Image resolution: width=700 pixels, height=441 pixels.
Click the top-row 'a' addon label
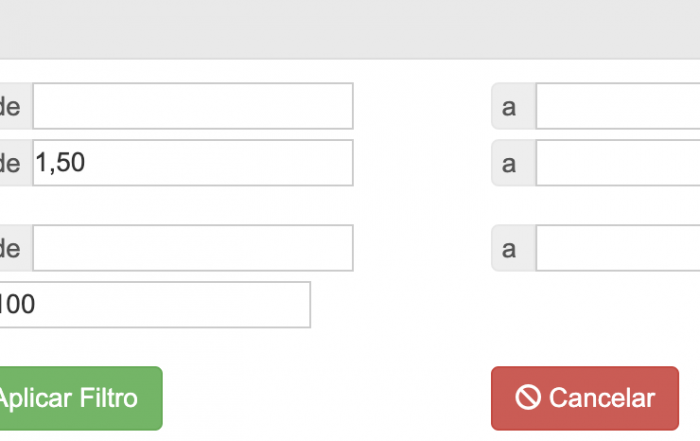pyautogui.click(x=513, y=106)
